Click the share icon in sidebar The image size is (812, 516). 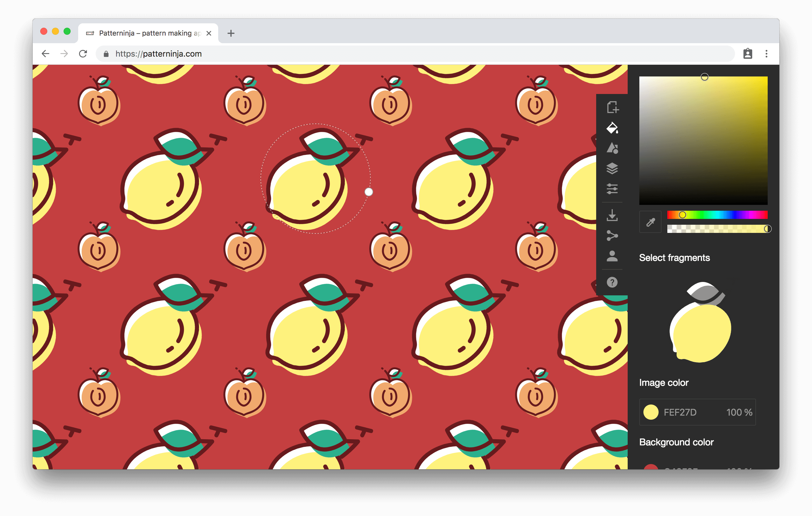(612, 235)
